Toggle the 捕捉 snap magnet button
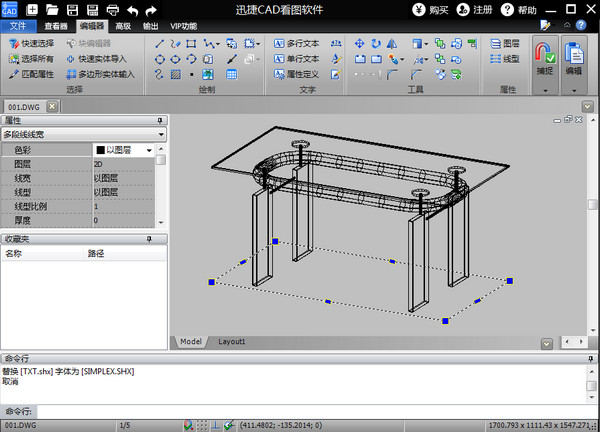 pyautogui.click(x=544, y=56)
